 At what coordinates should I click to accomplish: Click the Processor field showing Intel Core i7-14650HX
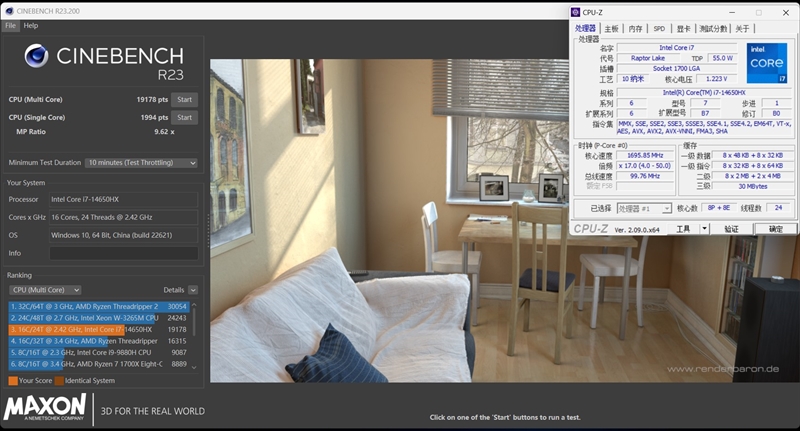(x=123, y=199)
